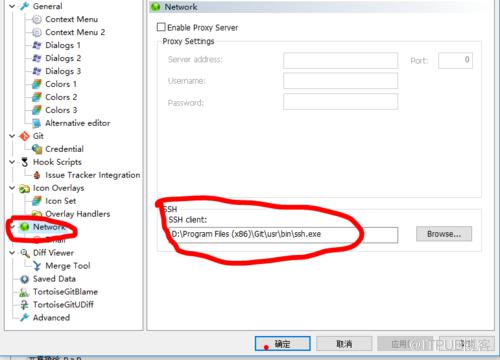The width and height of the screenshot is (500, 360).
Task: Collapse the Network tree node
Action: point(12,227)
